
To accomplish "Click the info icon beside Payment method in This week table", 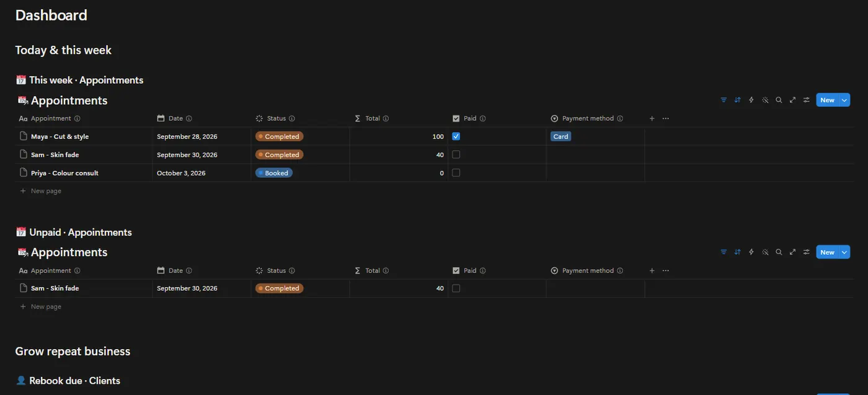I will (x=620, y=118).
